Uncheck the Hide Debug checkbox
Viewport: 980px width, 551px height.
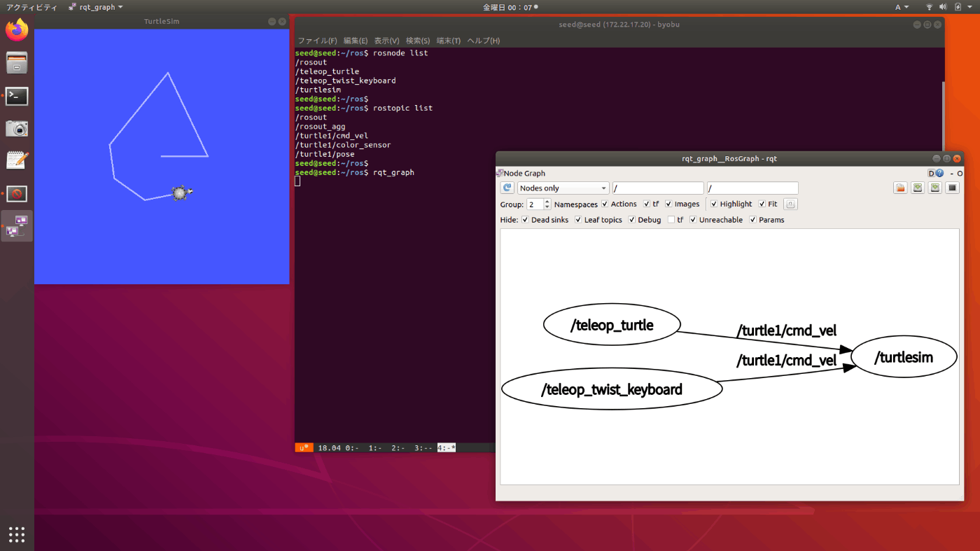point(632,220)
